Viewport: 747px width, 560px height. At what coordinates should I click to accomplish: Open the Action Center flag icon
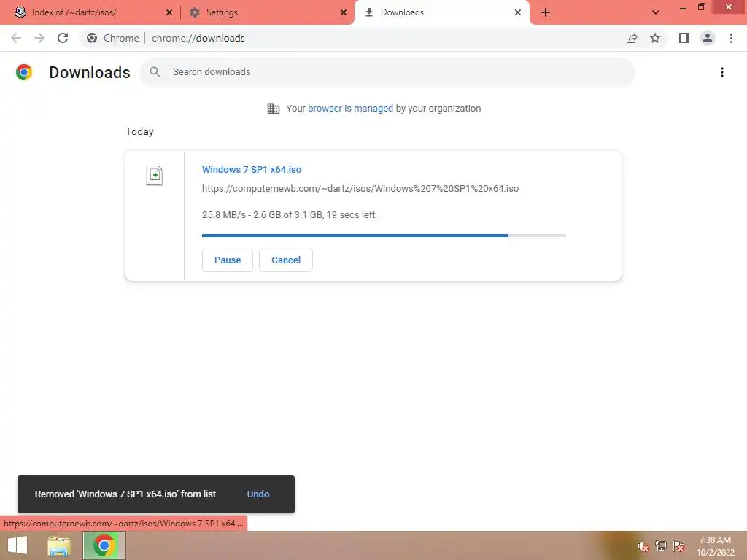[x=678, y=545]
